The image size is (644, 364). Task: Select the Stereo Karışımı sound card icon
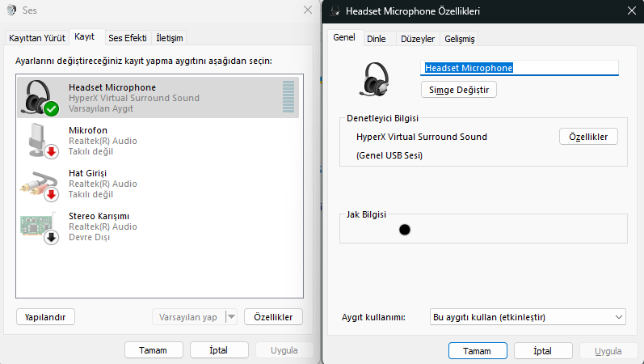pyautogui.click(x=40, y=227)
